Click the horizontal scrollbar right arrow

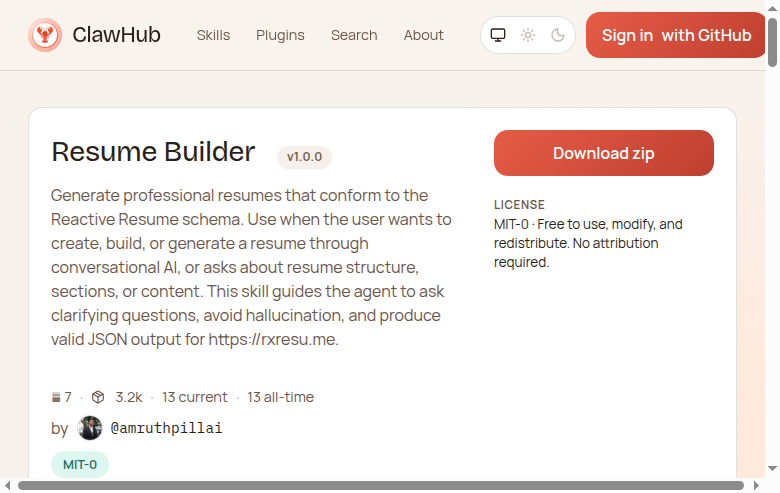757,485
